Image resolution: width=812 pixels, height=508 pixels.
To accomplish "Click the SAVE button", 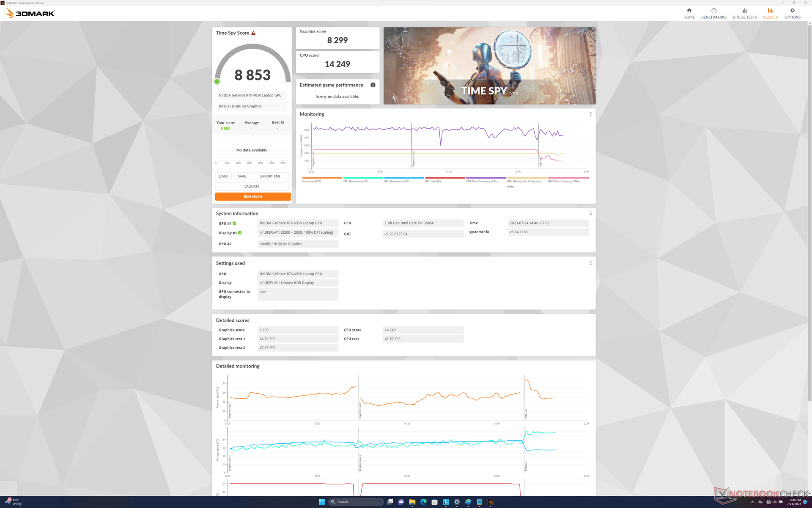I will coord(242,177).
